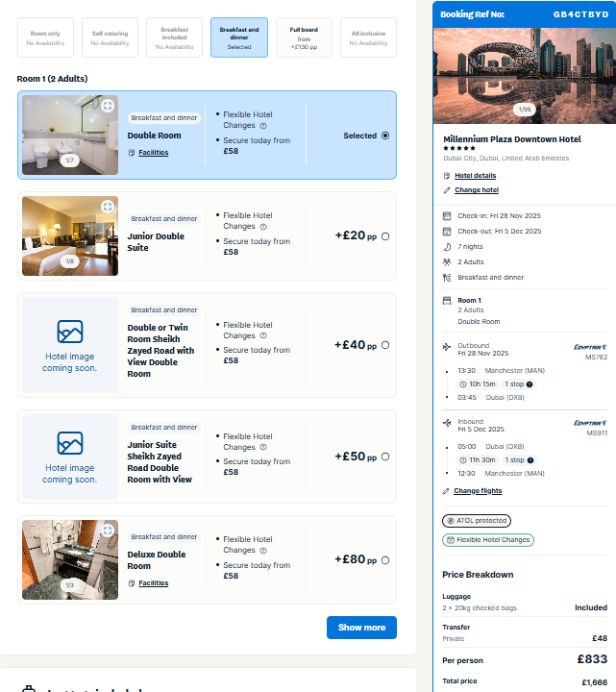The height and width of the screenshot is (692, 616).
Task: Click the Double Room Facilities icon
Action: 132,153
